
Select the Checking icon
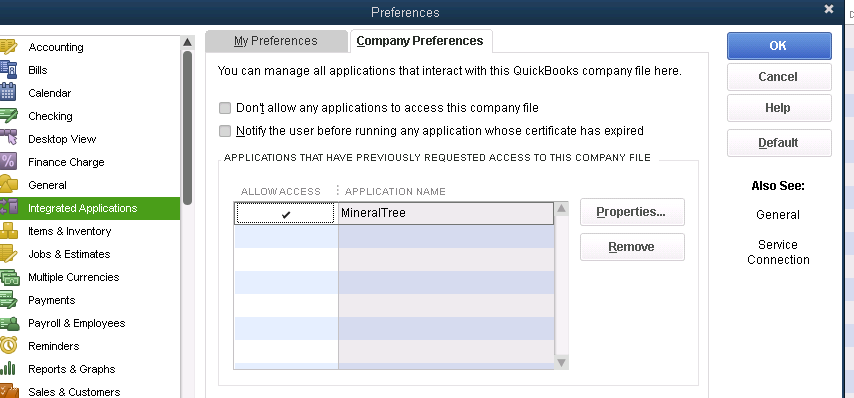pyautogui.click(x=8, y=115)
